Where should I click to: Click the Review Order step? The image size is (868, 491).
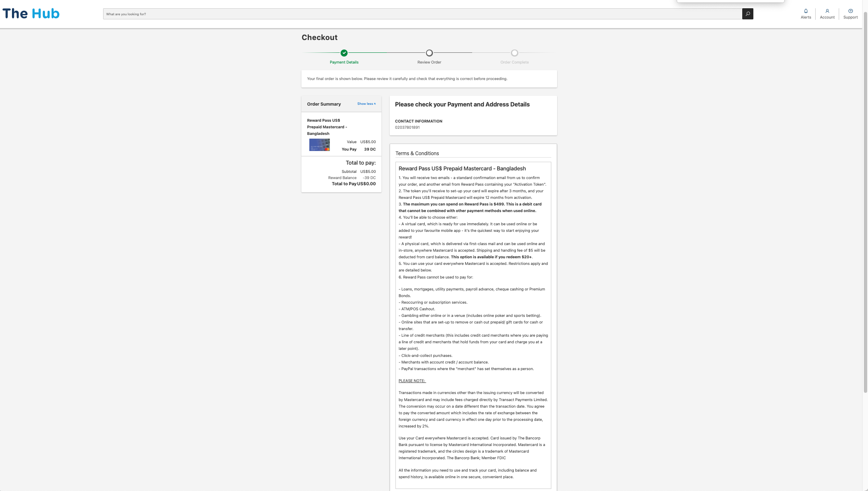[x=429, y=57]
